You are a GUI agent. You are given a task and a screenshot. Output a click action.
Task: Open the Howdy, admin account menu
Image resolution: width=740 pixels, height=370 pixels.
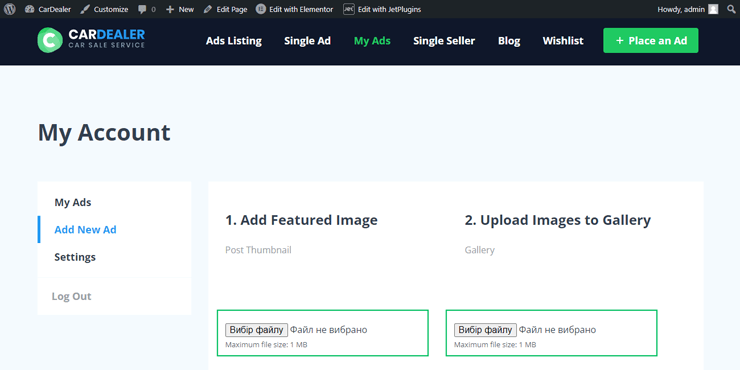click(688, 9)
